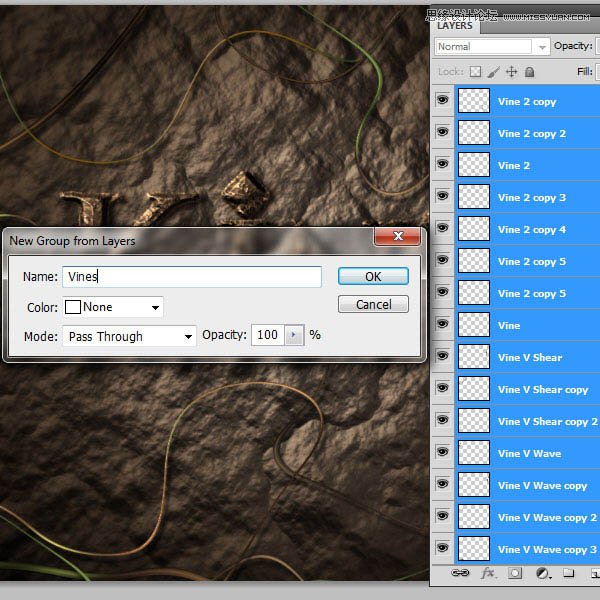The height and width of the screenshot is (600, 600).
Task: Open the Opacity slider arrow in dialog
Action: pos(294,335)
